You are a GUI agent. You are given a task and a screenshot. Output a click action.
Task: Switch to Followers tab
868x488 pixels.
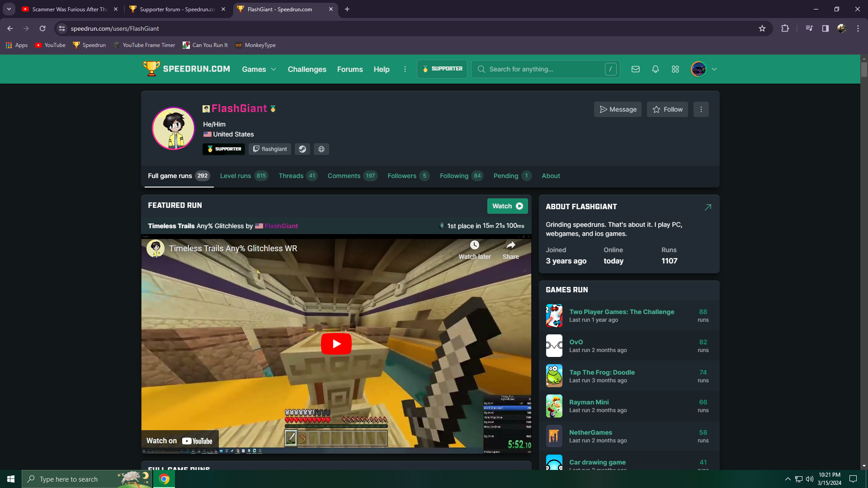coord(408,176)
